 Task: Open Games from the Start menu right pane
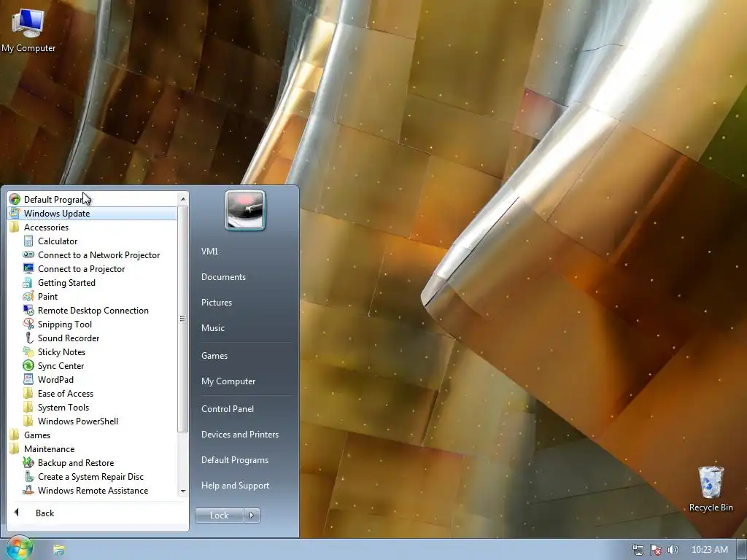point(214,355)
